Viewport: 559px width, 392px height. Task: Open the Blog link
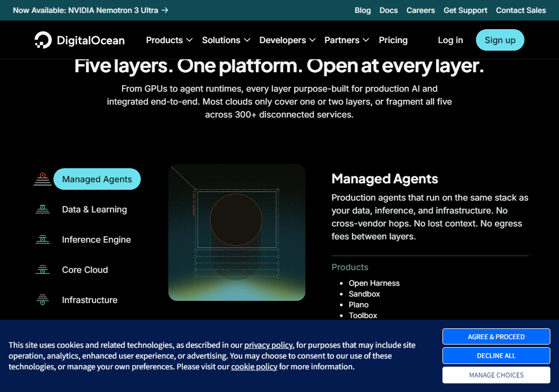tap(363, 10)
